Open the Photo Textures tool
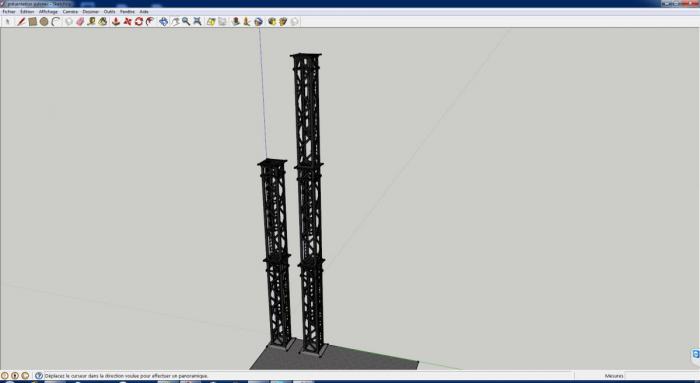This screenshot has height=383, width=700. point(247,21)
